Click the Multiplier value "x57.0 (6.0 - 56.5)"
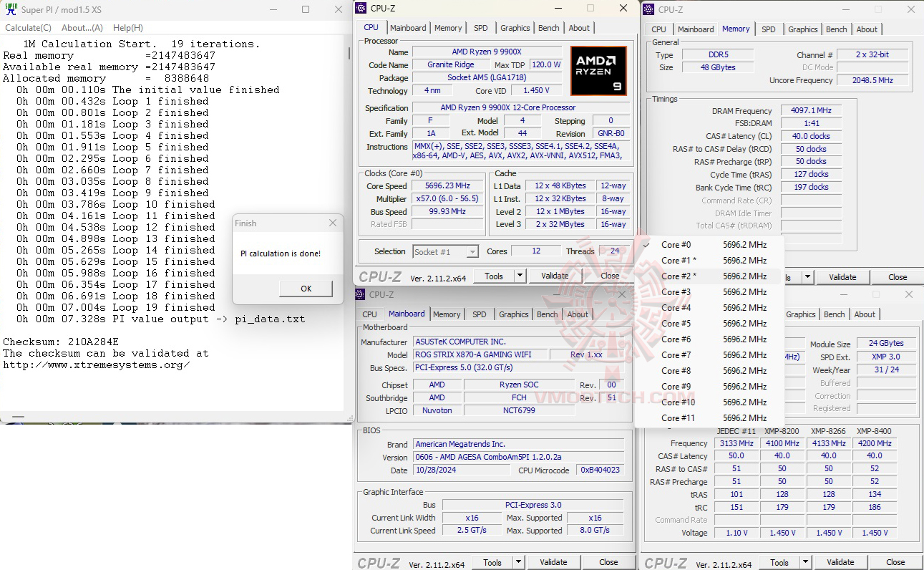The image size is (924, 570). click(x=447, y=199)
